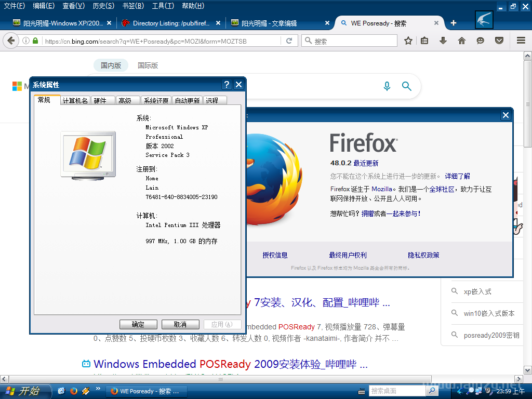Screen dimensions: 532x399
Task: Close the About Firefox window
Action: pos(506,115)
